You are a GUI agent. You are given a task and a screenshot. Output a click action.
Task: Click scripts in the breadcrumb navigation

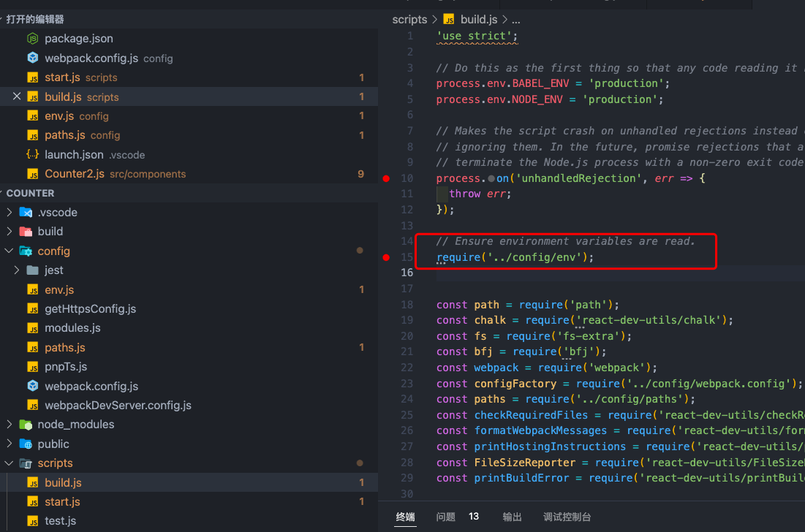coord(409,19)
